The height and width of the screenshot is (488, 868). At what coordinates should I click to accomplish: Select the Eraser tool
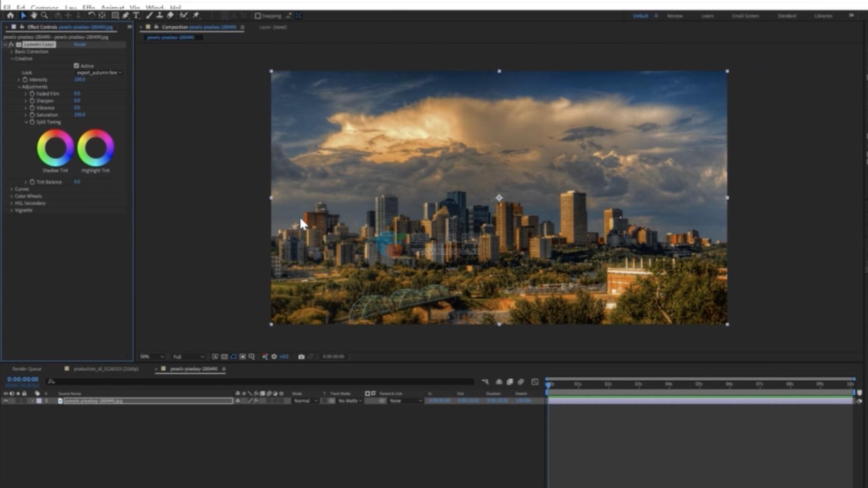coord(170,15)
